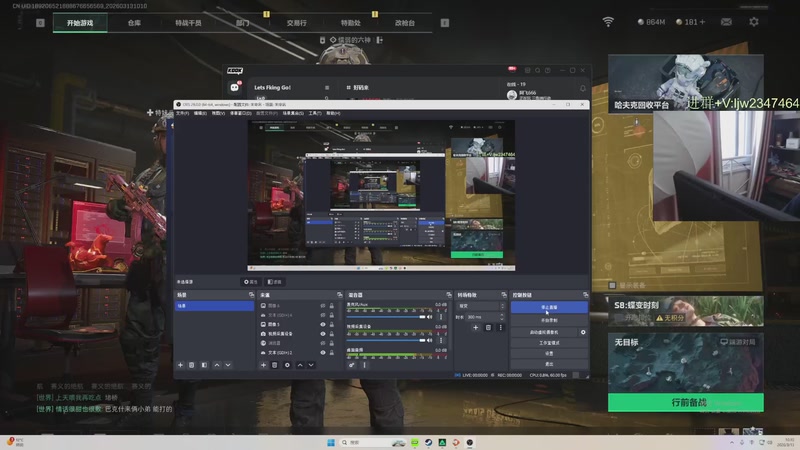The width and height of the screenshot is (800, 450).
Task: Delete the selected scene with the Scenes panel trash icon
Action: coord(192,365)
